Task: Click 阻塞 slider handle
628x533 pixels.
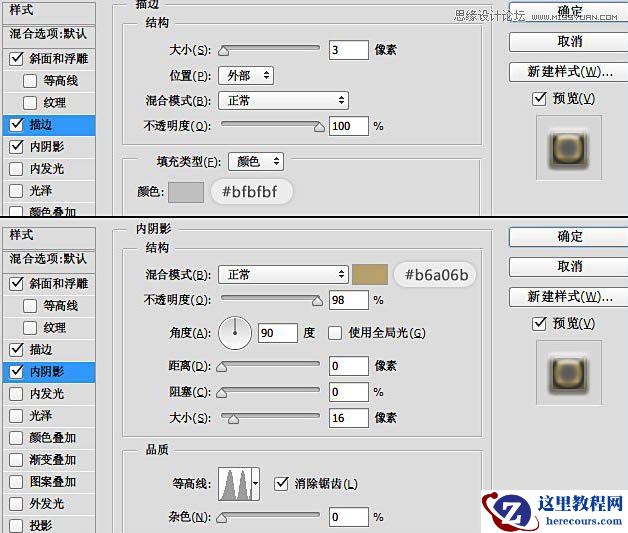Action: 221,393
